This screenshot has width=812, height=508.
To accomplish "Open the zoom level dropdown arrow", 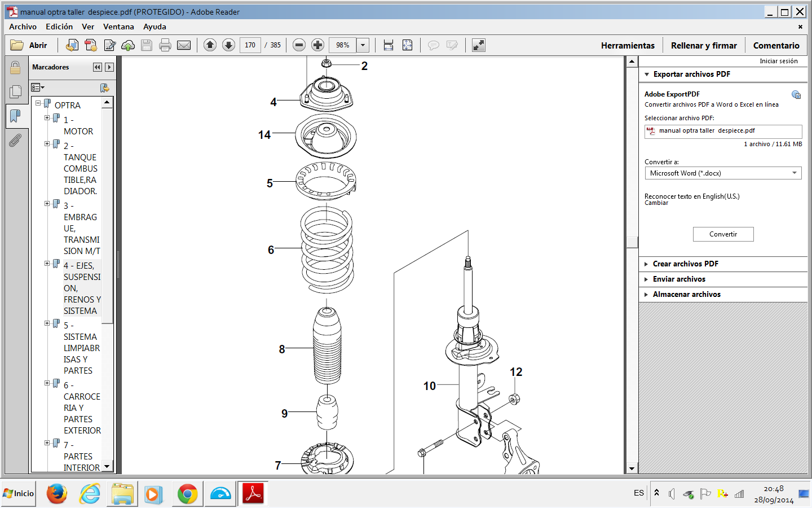I will point(363,45).
